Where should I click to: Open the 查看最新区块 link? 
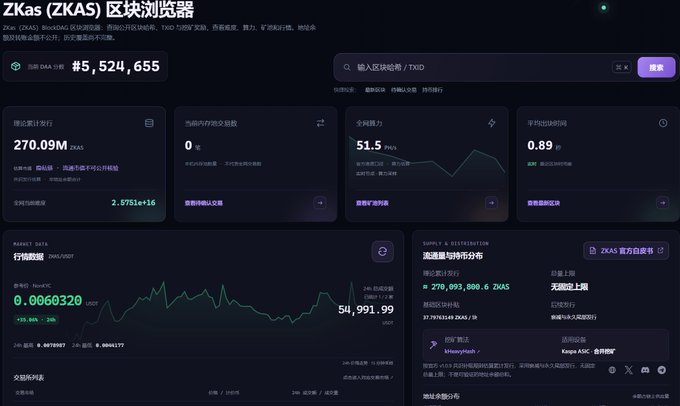(x=543, y=203)
